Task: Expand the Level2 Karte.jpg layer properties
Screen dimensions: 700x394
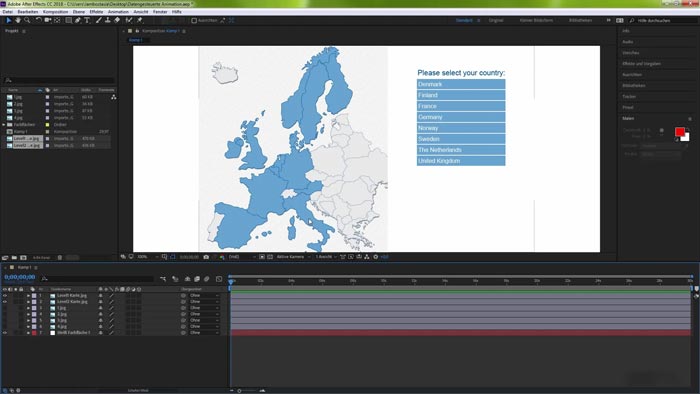Action: pyautogui.click(x=28, y=302)
